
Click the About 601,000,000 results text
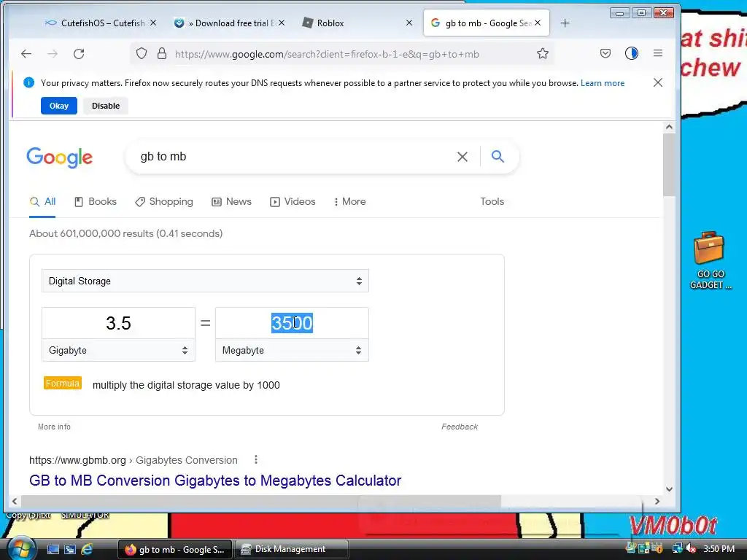click(x=125, y=233)
